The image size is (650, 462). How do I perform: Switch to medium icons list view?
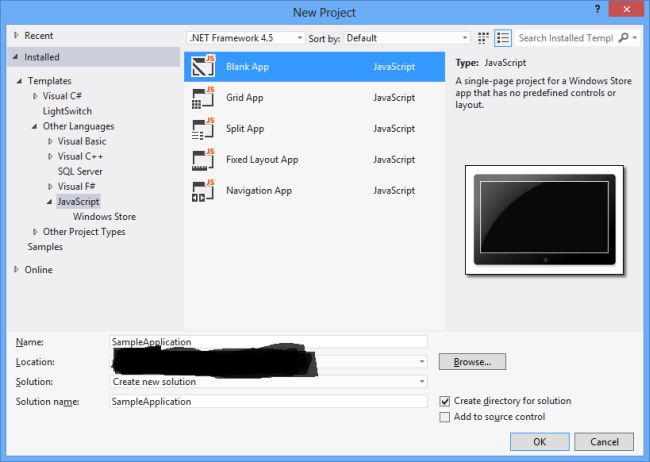click(503, 38)
